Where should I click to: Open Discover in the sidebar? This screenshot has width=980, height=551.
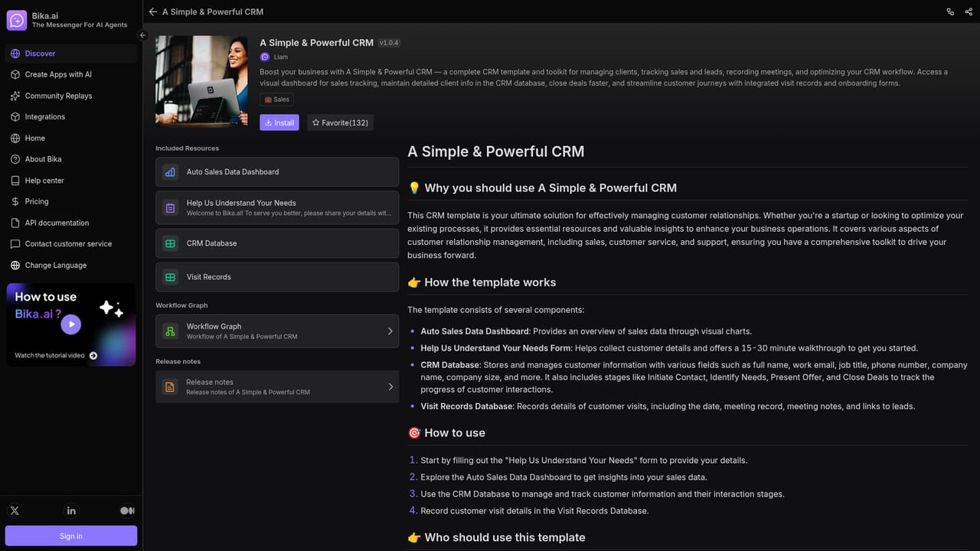71,54
